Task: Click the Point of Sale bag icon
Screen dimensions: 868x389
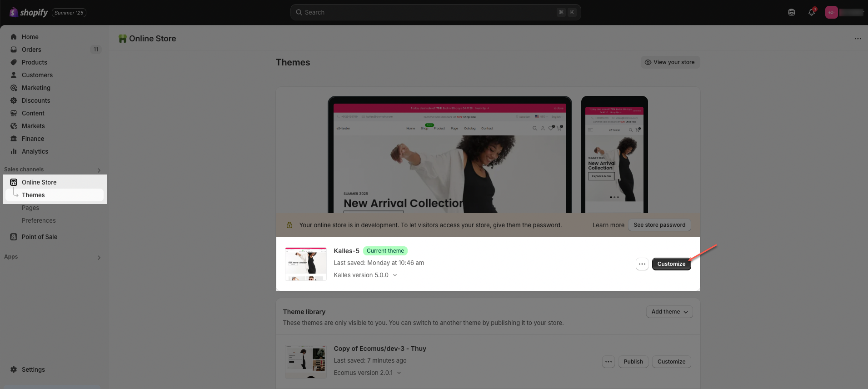Action: coord(14,237)
